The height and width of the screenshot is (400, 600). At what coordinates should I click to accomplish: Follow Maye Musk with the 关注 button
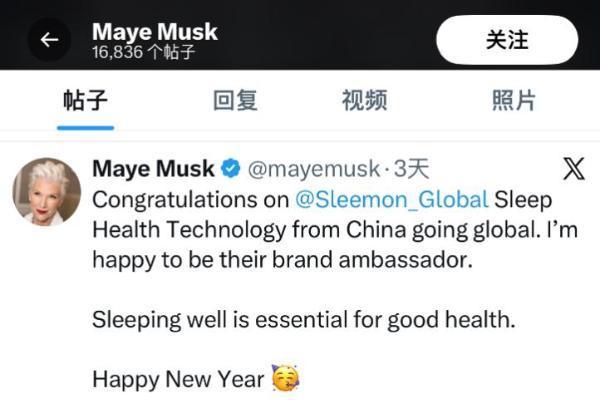point(507,40)
